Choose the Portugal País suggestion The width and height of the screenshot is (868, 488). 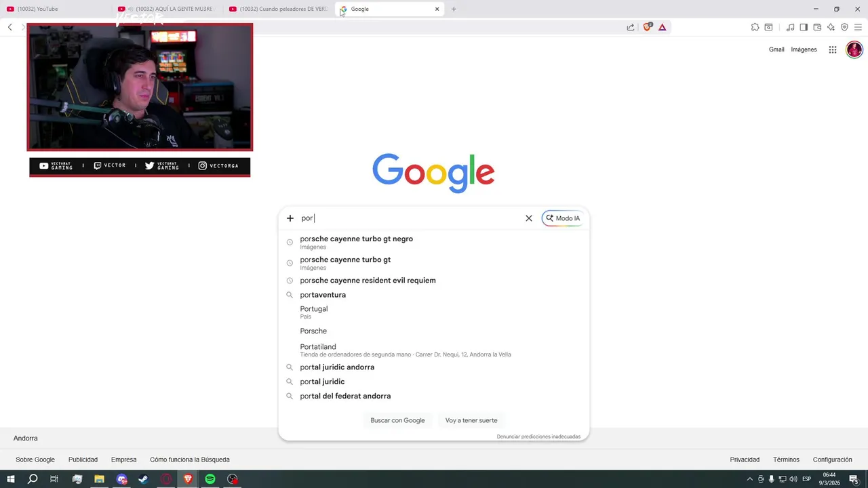click(x=433, y=312)
